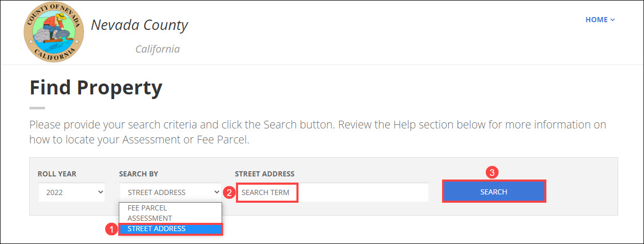Click the chevron next to HOME

(x=612, y=20)
